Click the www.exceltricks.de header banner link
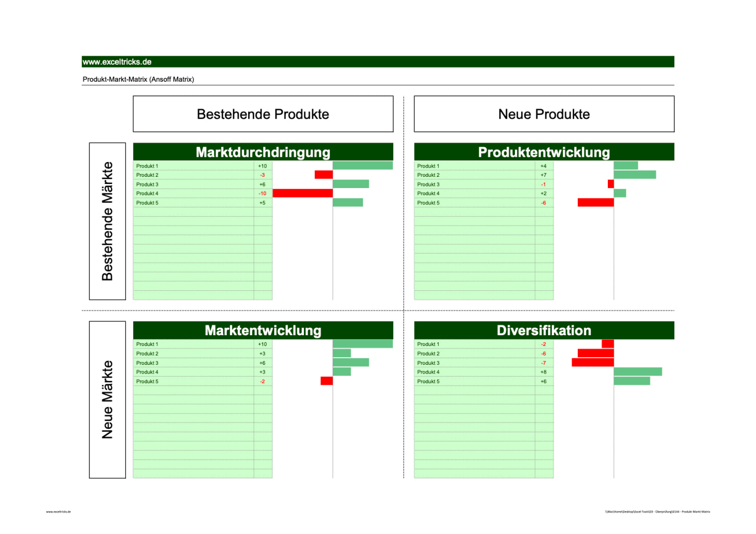Viewport: 756px width, 534px height. [x=117, y=62]
